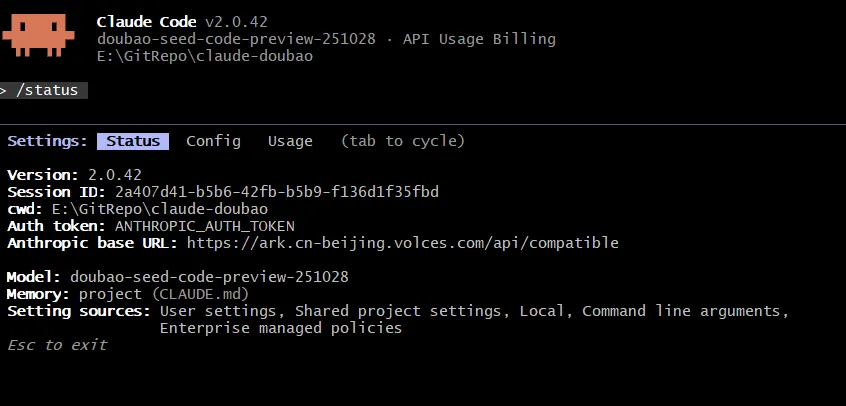Click the "Settings:" label

(48, 141)
